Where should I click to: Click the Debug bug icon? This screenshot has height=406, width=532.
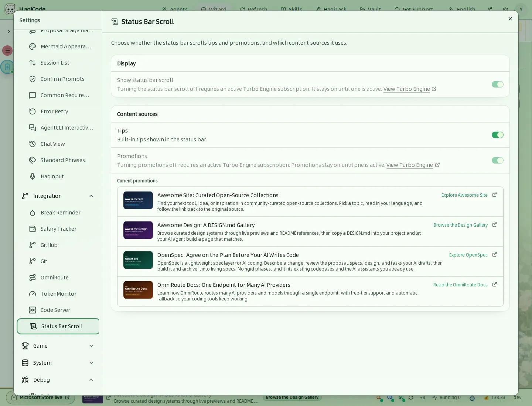(x=25, y=380)
